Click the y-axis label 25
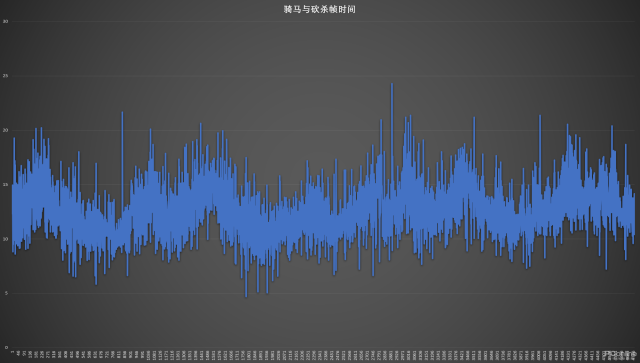 pos(6,76)
